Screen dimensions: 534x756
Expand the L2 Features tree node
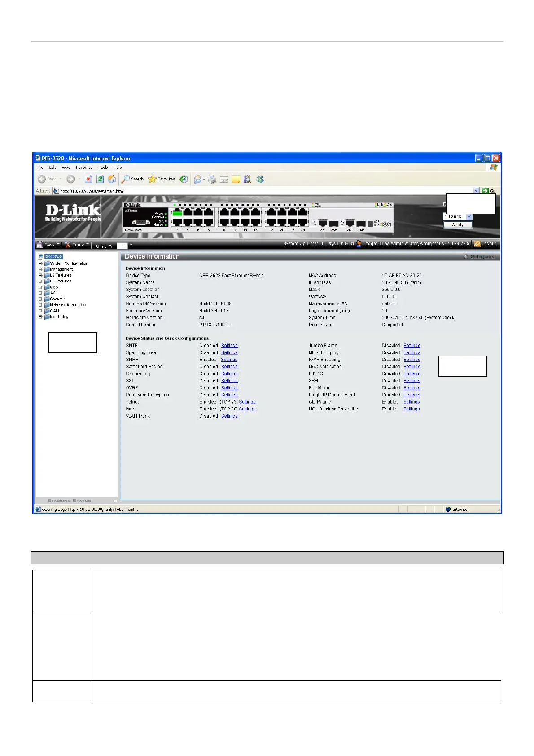pos(40,275)
